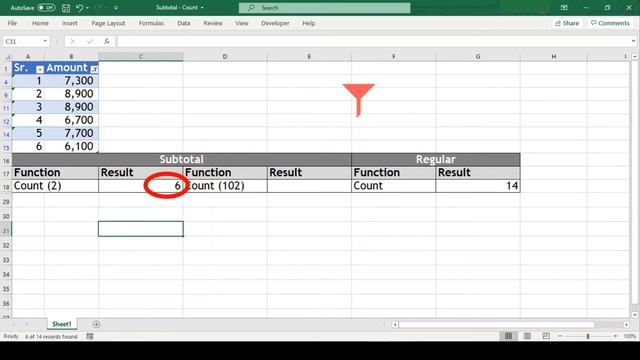Click the vertical scroll up arrow
Screen dimensions: 640x360
click(x=635, y=57)
